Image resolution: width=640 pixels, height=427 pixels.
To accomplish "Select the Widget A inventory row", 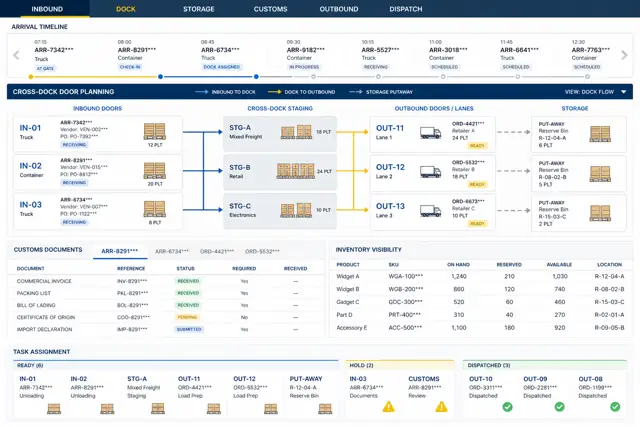I will click(x=480, y=276).
